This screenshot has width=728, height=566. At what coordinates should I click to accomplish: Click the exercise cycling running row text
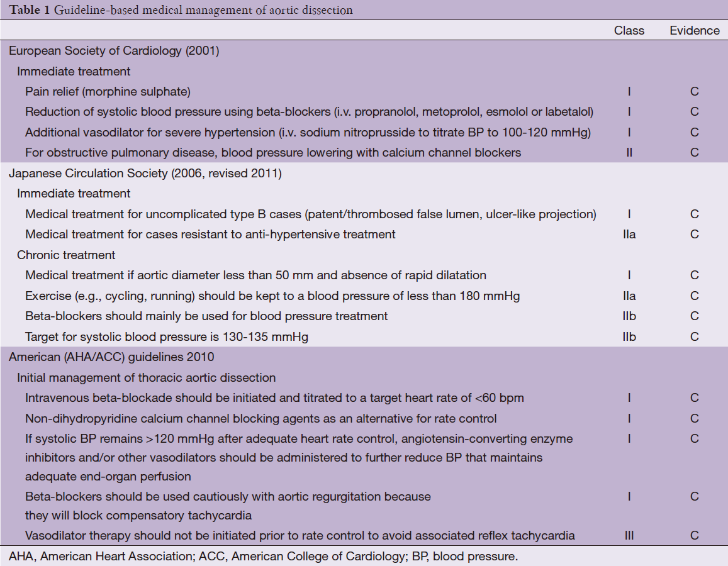click(x=272, y=296)
